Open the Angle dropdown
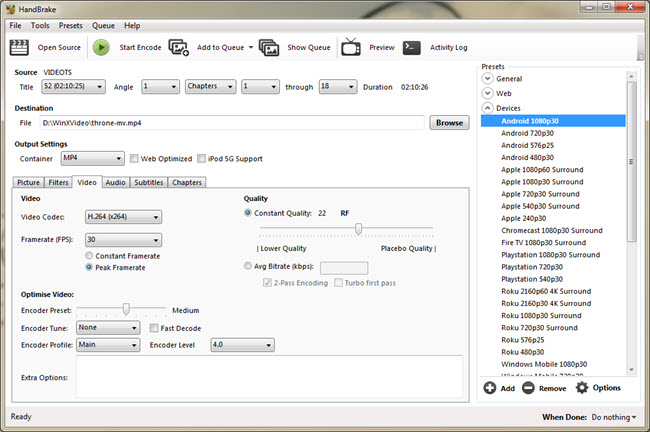 [x=160, y=87]
